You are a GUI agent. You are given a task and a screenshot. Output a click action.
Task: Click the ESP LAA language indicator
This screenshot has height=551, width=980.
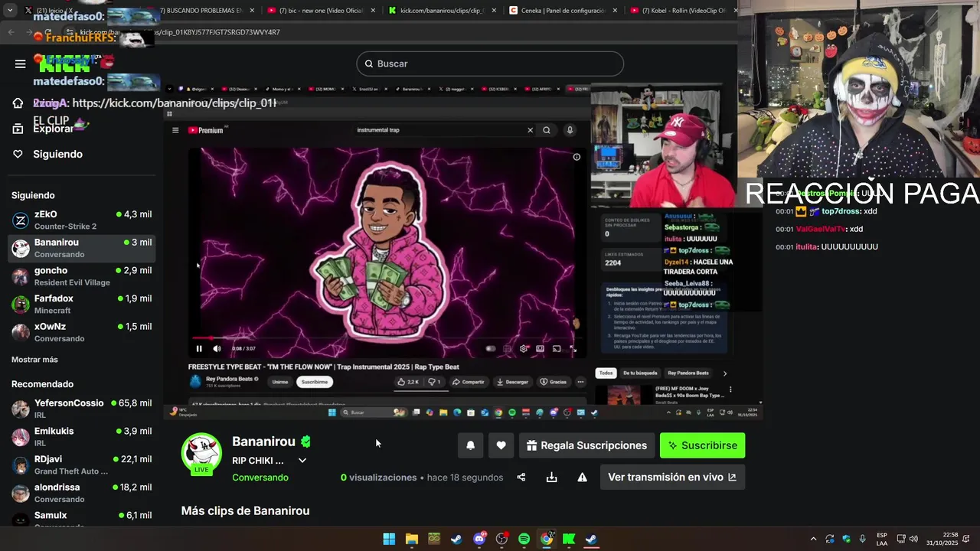click(882, 539)
